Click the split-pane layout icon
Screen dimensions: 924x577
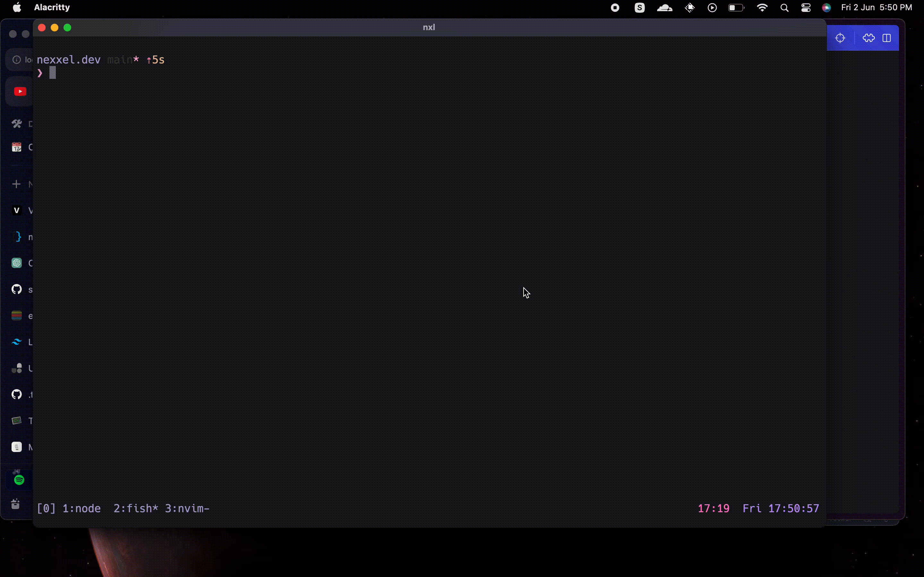click(x=886, y=38)
